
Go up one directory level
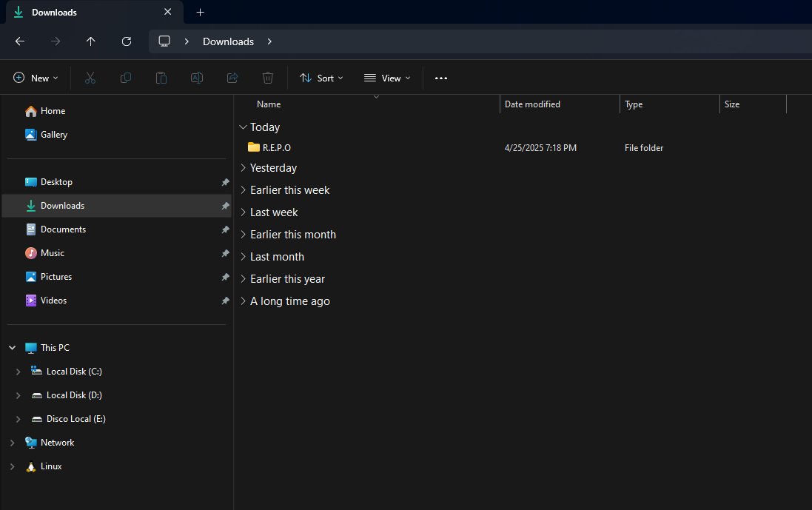91,41
